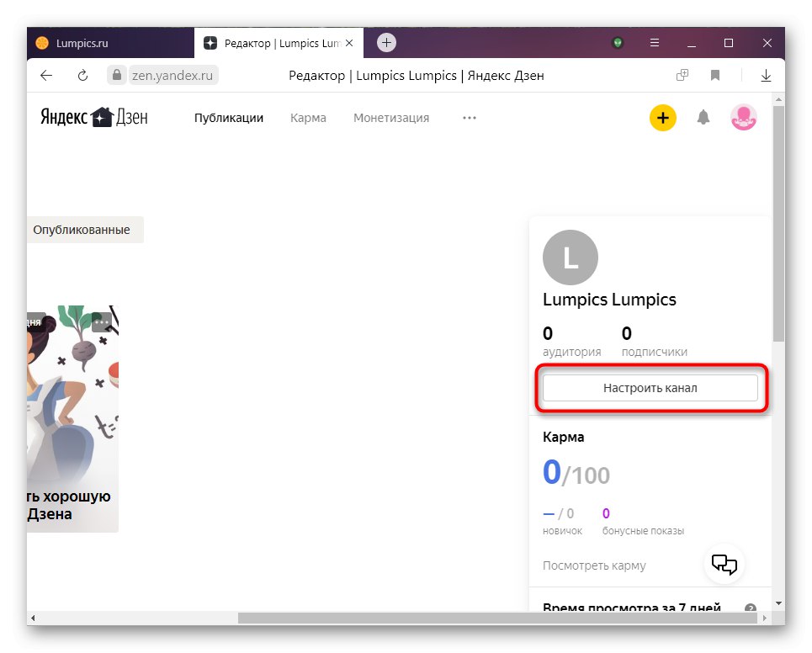Click the Яндекс Дзен logo
Image resolution: width=812 pixels, height=653 pixels.
93,117
